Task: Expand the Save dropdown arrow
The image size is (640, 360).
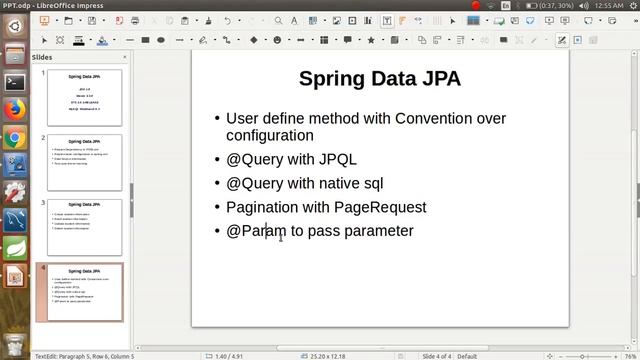Action: point(104,20)
